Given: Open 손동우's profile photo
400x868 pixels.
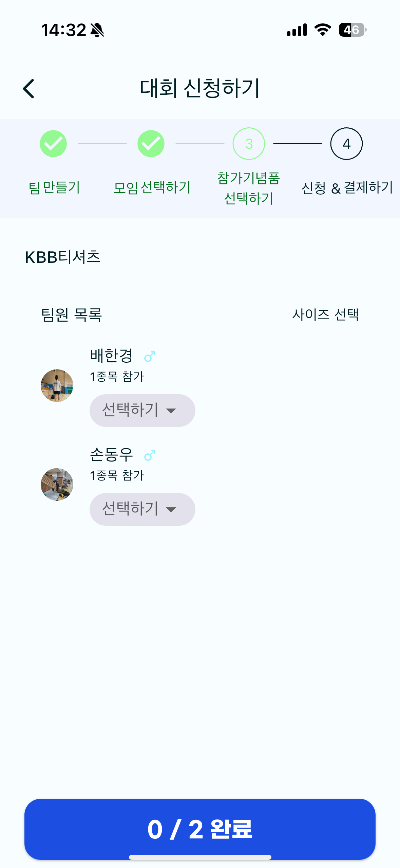Looking at the screenshot, I should pyautogui.click(x=57, y=484).
